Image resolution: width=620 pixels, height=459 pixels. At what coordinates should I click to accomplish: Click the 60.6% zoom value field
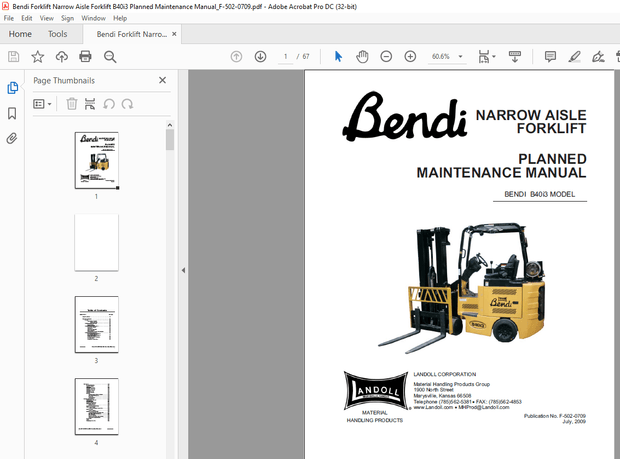[440, 57]
